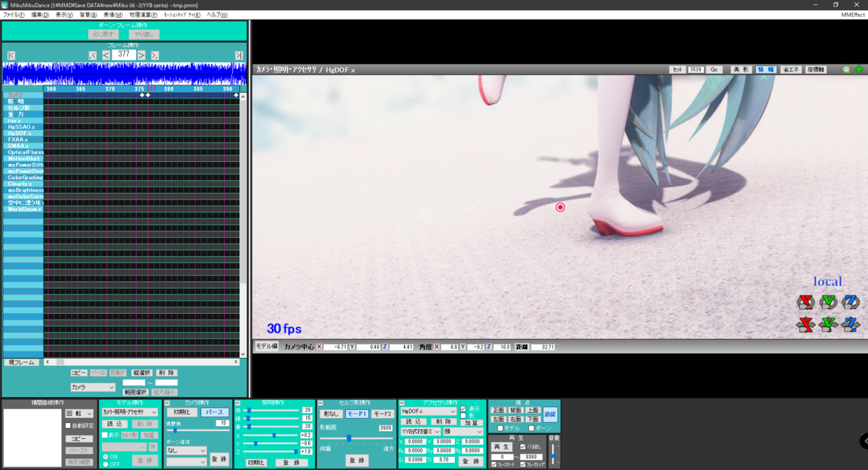Click パース perspective button in camera panel
This screenshot has width=868, height=470.
(x=214, y=412)
